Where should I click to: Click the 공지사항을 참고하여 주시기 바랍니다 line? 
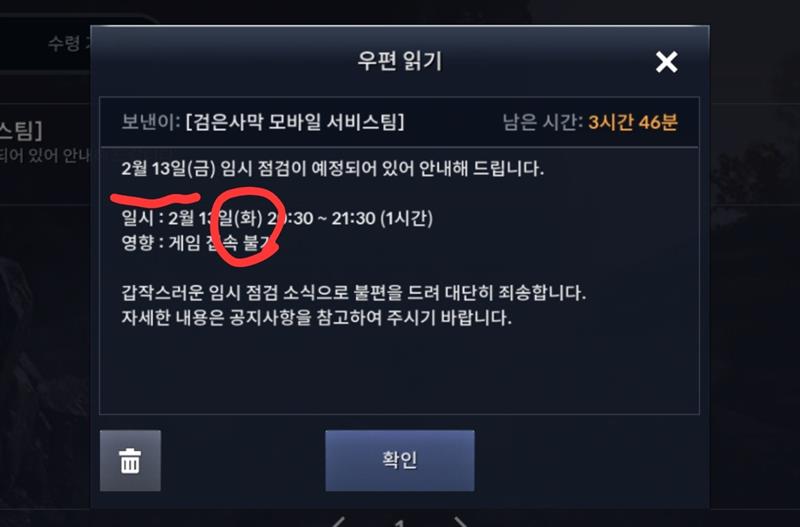[316, 318]
